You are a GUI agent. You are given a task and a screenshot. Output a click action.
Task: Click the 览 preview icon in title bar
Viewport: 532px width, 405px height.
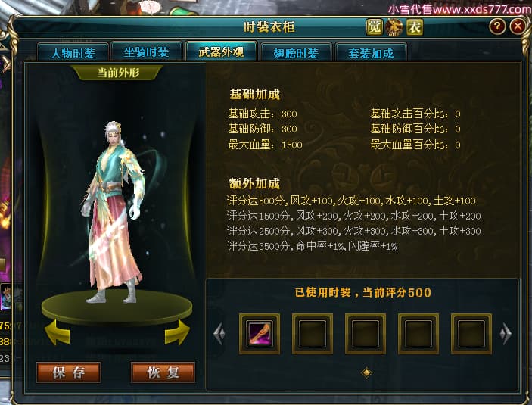[x=375, y=27]
